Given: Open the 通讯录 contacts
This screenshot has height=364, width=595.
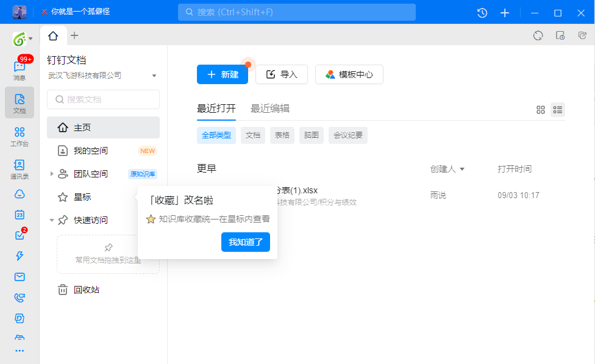Looking at the screenshot, I should [19, 167].
